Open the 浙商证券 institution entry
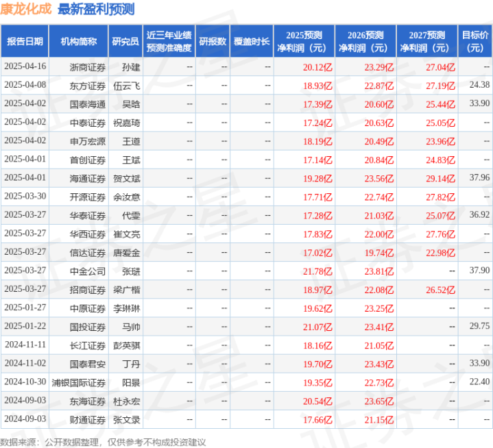The image size is (493, 448). [x=88, y=67]
